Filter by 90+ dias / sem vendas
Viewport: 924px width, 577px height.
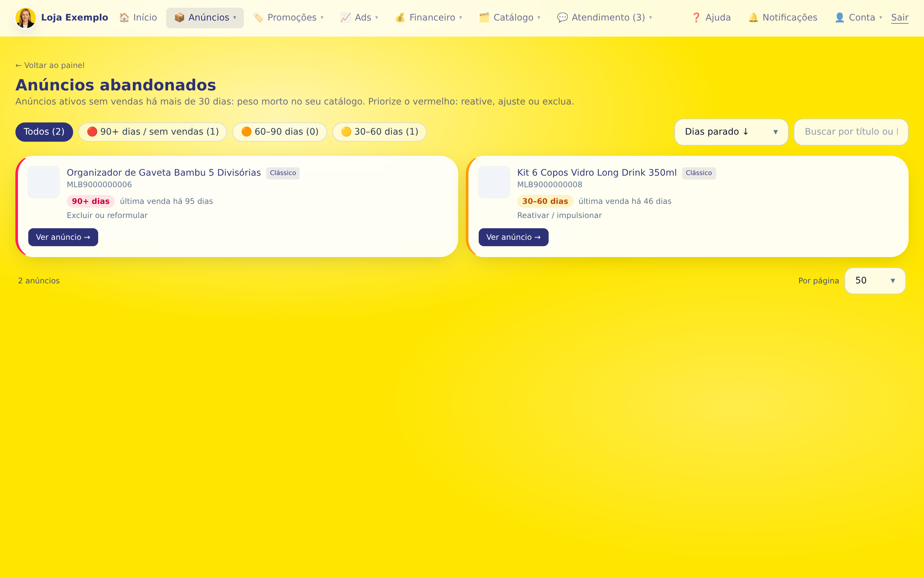click(153, 132)
